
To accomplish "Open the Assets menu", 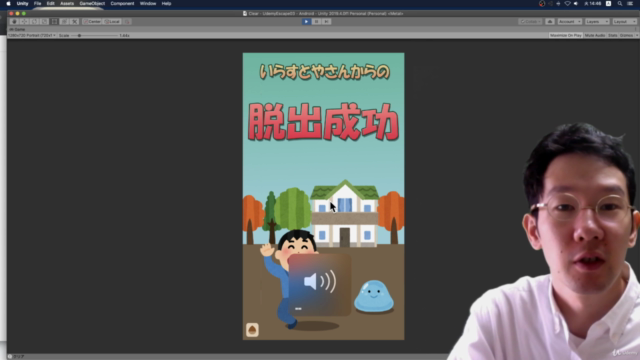I will pyautogui.click(x=67, y=4).
